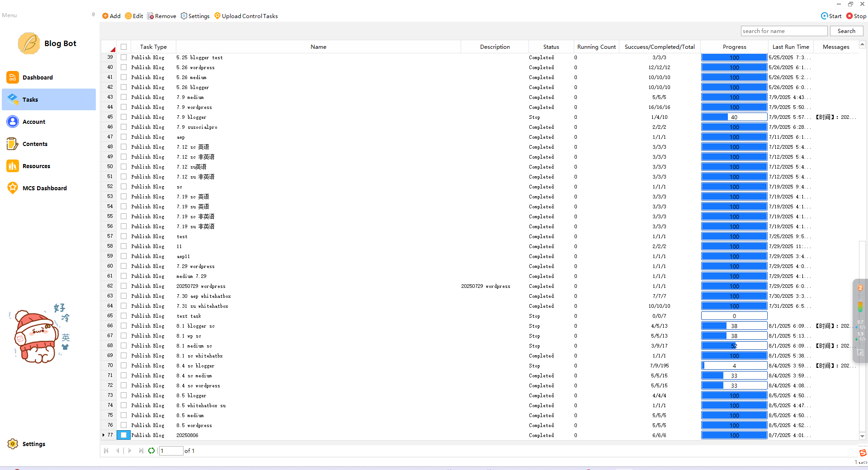Open the Dashboard menu item
The width and height of the screenshot is (868, 470).
coord(38,77)
